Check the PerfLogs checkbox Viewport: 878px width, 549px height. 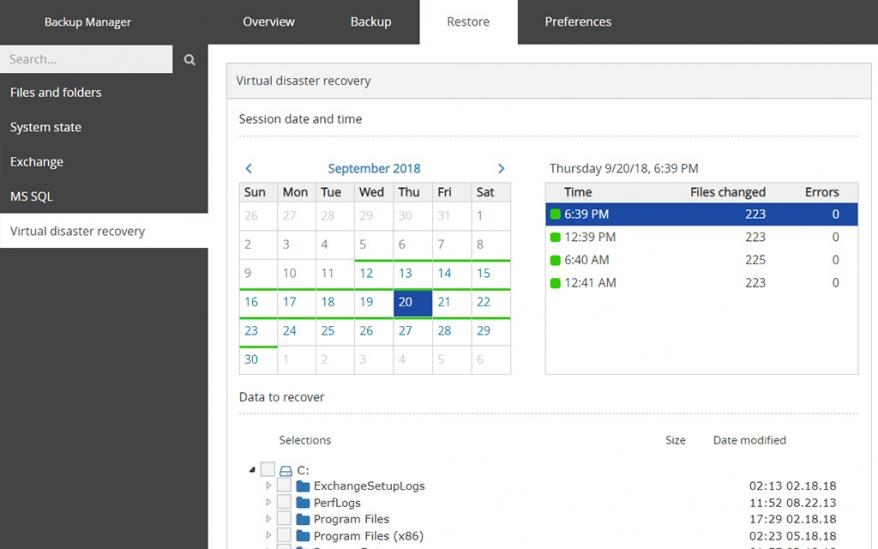284,502
